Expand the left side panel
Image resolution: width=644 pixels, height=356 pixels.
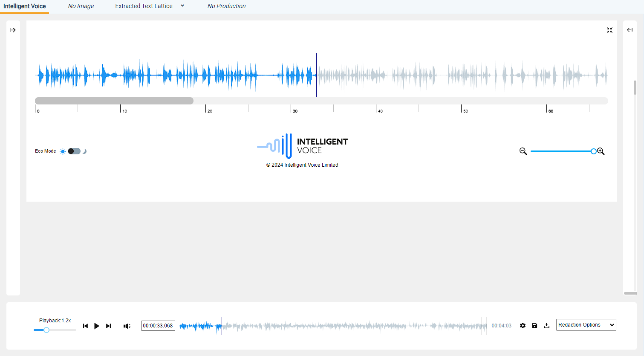[13, 30]
